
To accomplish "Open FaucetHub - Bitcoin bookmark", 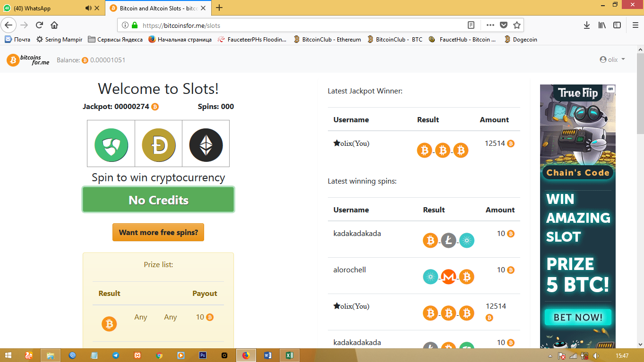I will 462,40.
